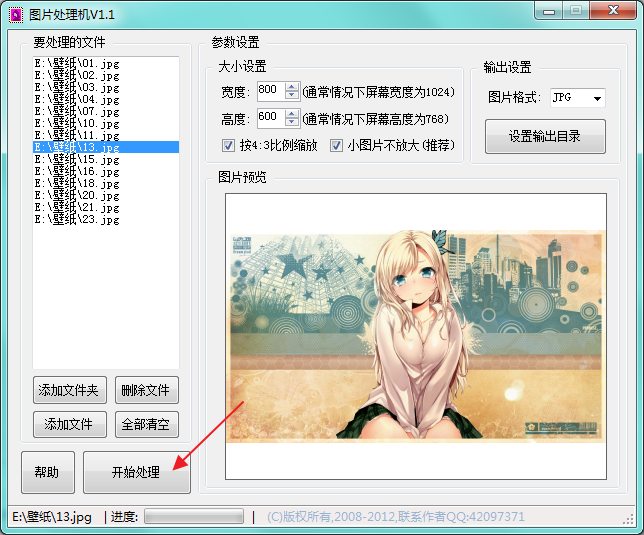Image resolution: width=644 pixels, height=535 pixels.
Task: Click 删除文件 button
Action: (147, 390)
